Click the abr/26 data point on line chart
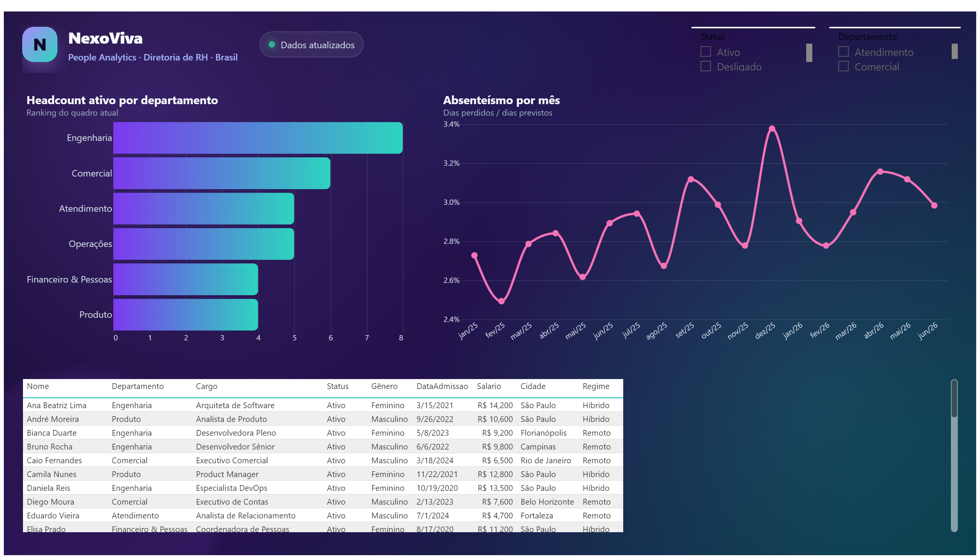The height and width of the screenshot is (559, 980). (880, 172)
